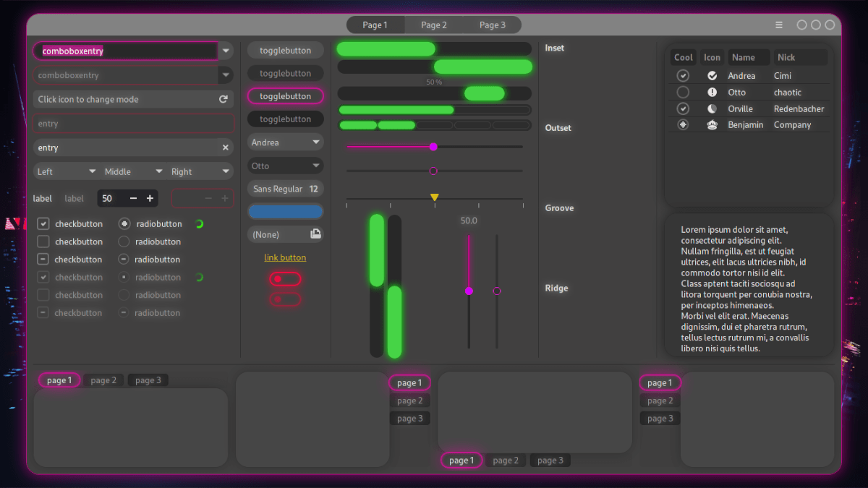
Task: Click the link button
Action: point(285,257)
